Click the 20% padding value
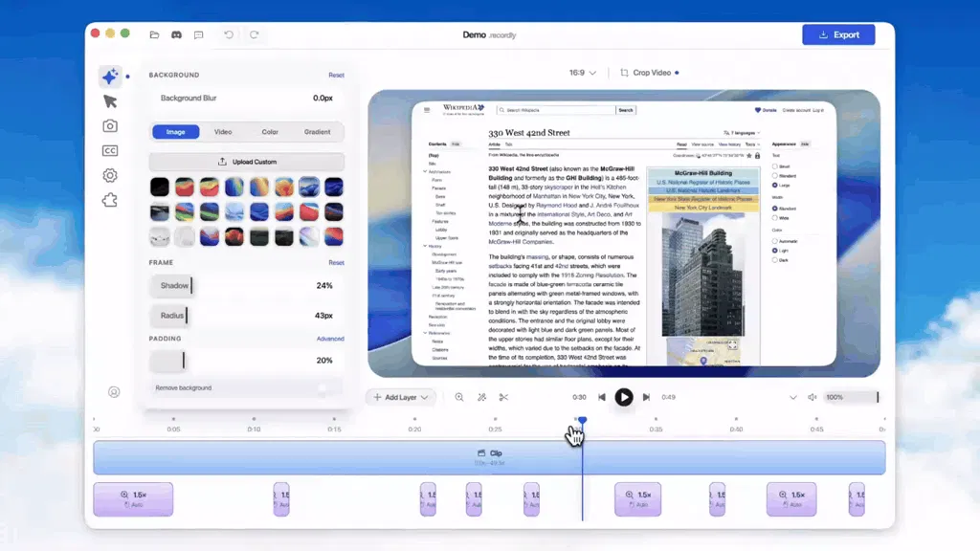This screenshot has width=980, height=551. point(324,361)
